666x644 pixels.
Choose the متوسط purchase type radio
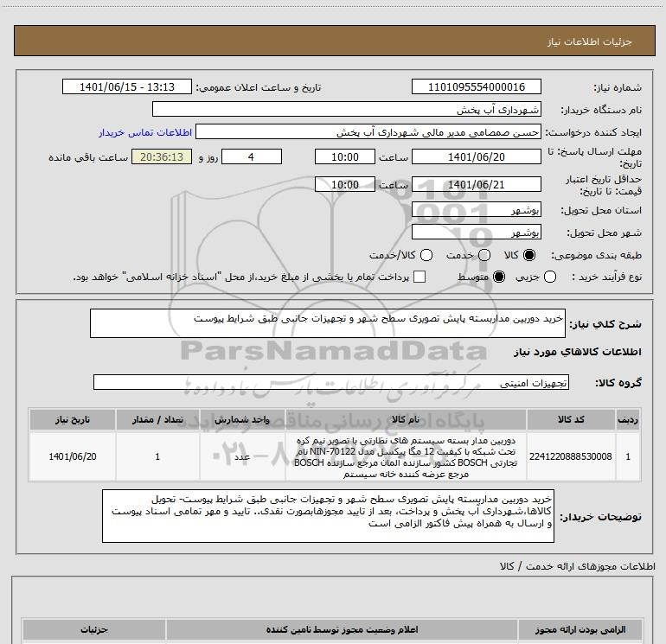(499, 277)
